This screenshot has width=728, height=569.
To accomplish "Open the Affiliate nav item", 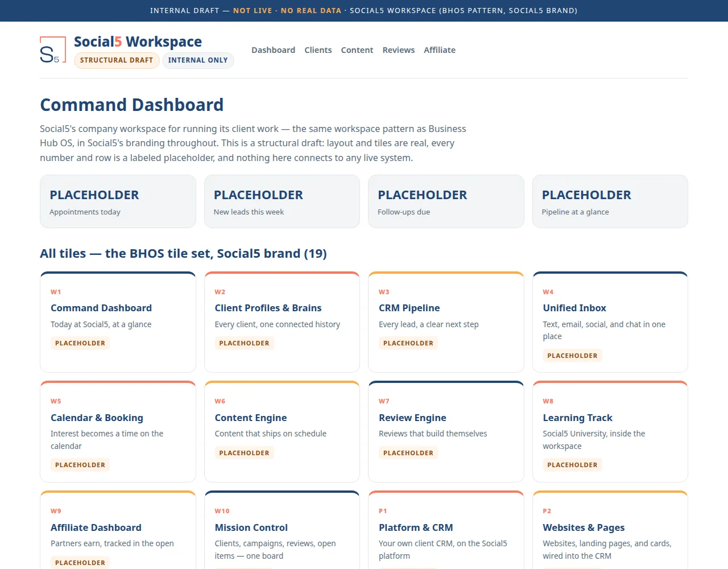I will (440, 50).
